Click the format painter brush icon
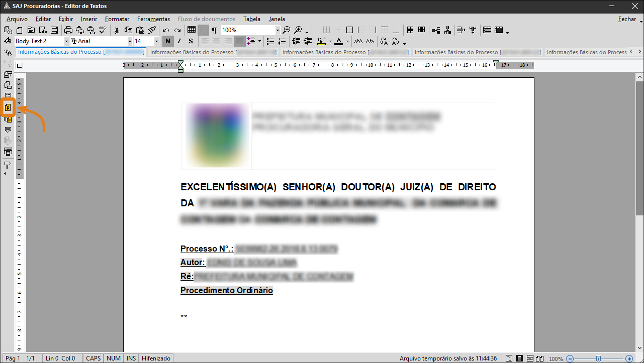Viewport: 644px width, 363px height. [x=152, y=30]
